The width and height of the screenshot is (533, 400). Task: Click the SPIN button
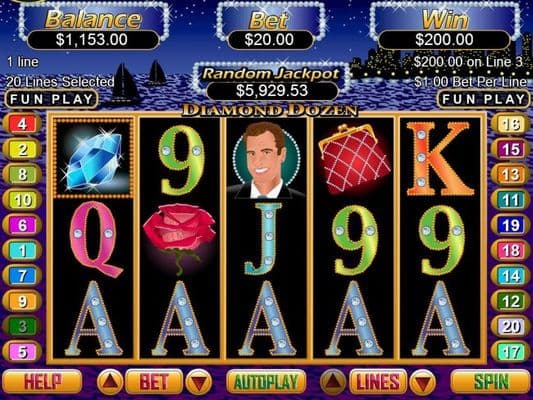[491, 382]
